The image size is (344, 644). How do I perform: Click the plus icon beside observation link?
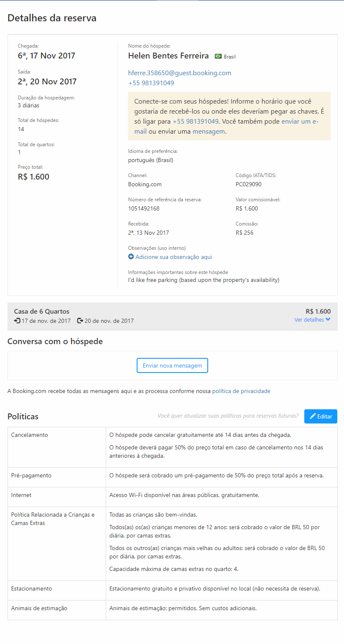(x=131, y=257)
